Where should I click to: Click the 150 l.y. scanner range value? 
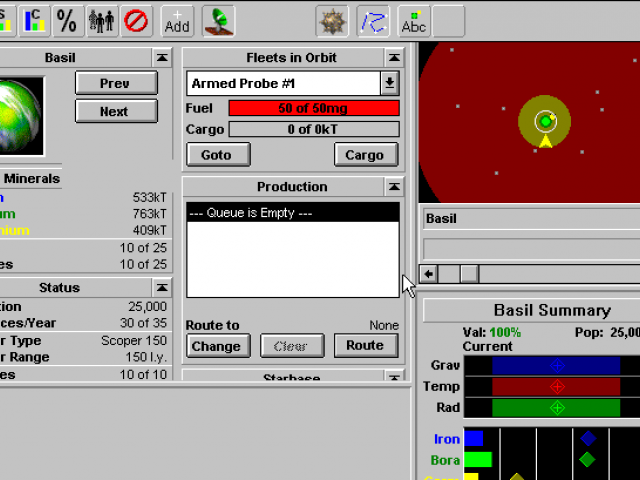click(x=146, y=357)
